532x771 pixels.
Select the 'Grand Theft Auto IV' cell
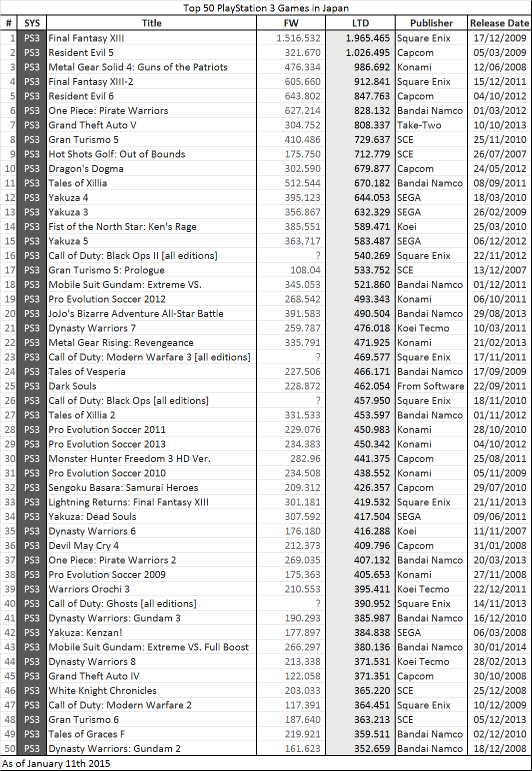coord(151,676)
